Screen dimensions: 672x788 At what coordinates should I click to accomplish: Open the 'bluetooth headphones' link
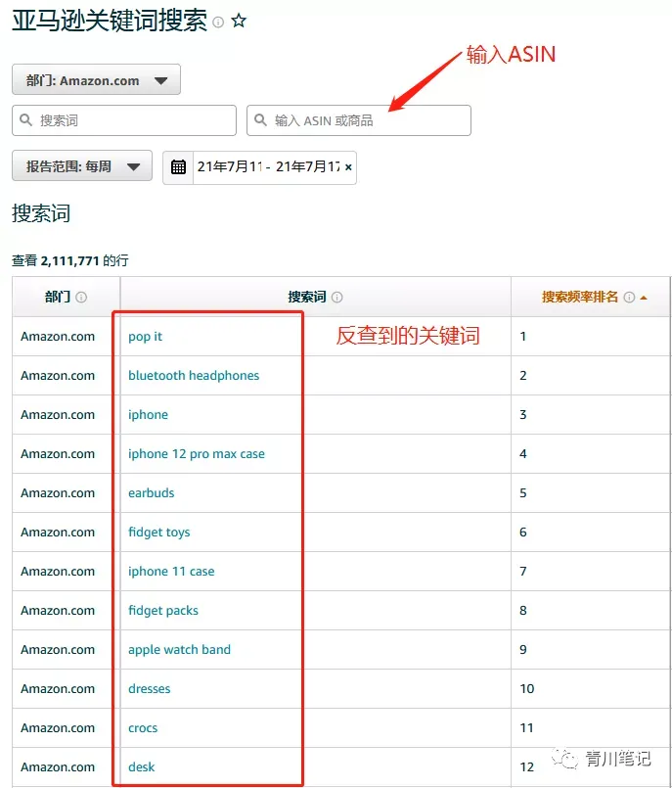pyautogui.click(x=194, y=376)
